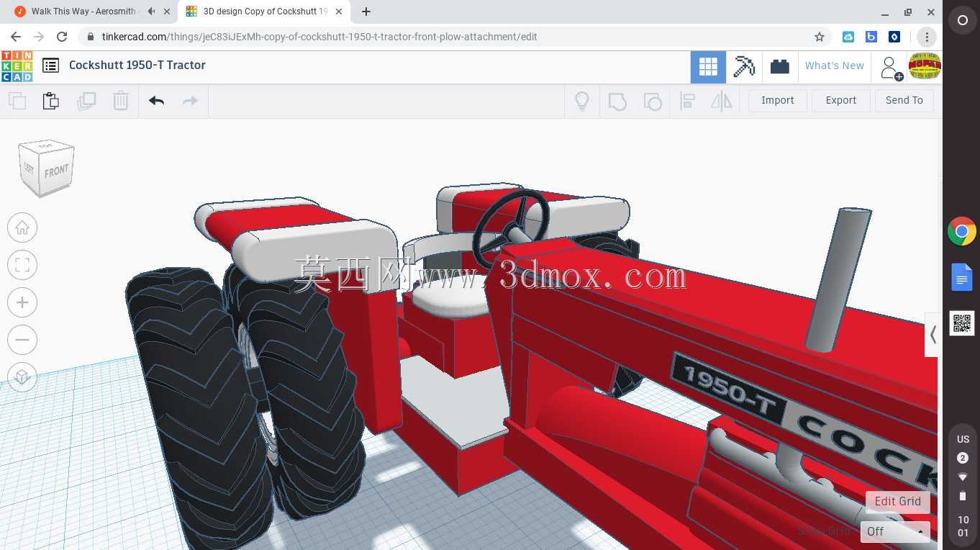Click the Paste clipboard icon
Screen dimensions: 980x550
pyautogui.click(x=50, y=101)
